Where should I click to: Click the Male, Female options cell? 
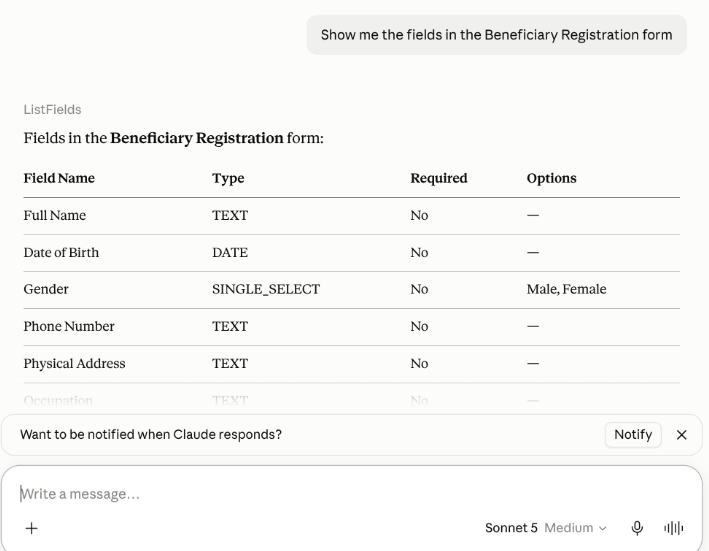pos(567,289)
